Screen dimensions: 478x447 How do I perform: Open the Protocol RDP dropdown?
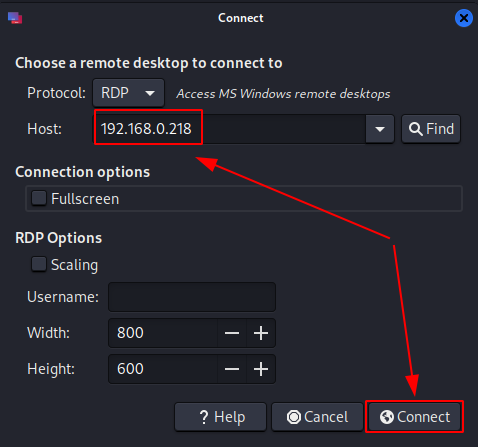(x=128, y=93)
